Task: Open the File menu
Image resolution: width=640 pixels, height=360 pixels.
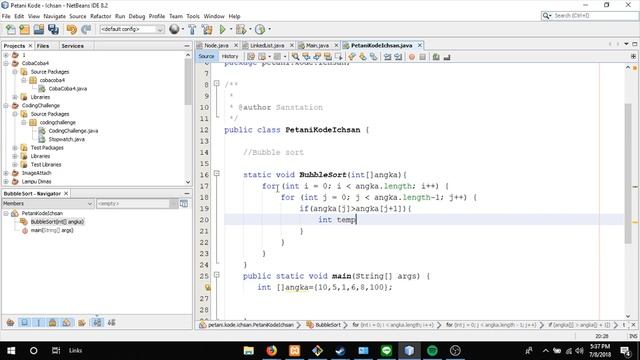Action: [6, 16]
